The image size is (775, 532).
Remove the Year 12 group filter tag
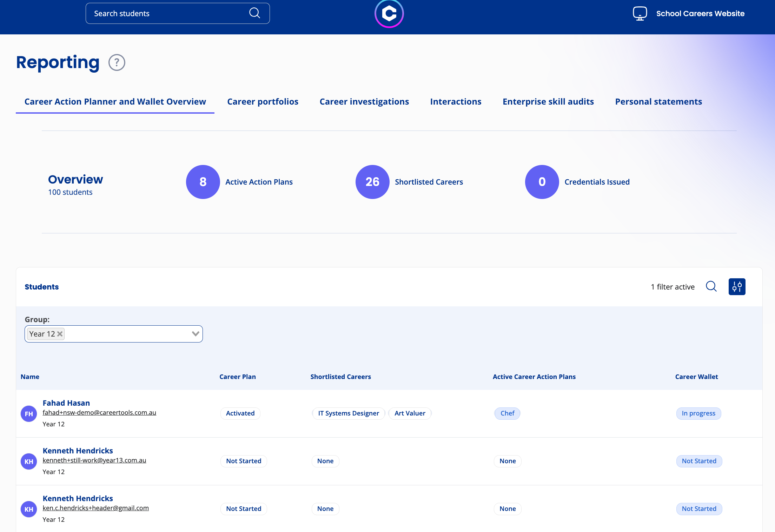pos(60,334)
